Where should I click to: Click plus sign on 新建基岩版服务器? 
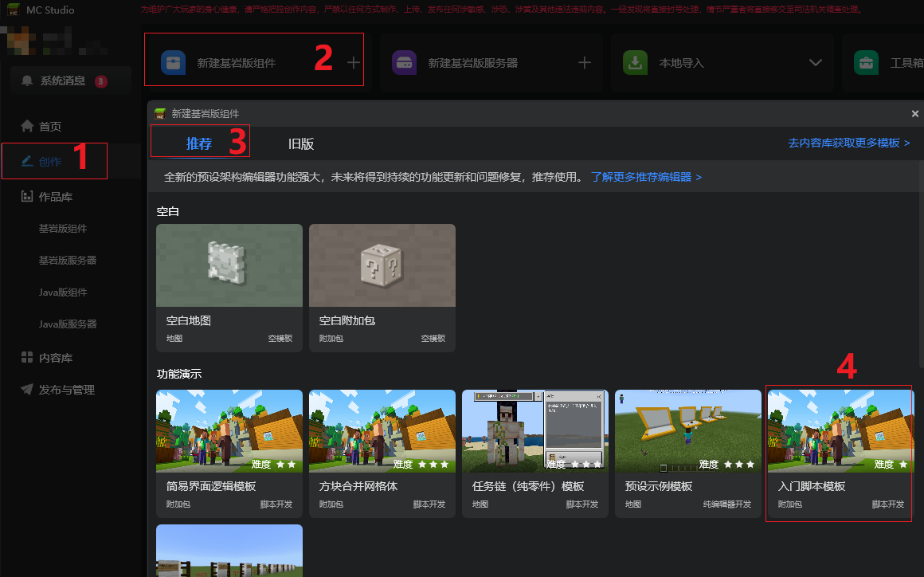(585, 62)
